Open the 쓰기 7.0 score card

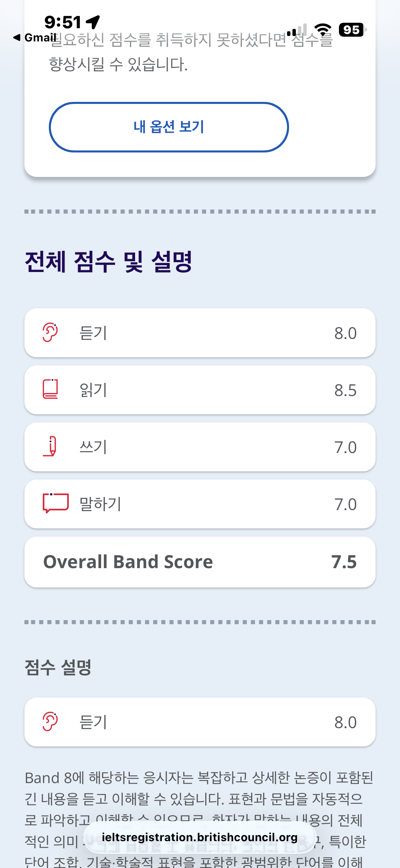[x=200, y=447]
